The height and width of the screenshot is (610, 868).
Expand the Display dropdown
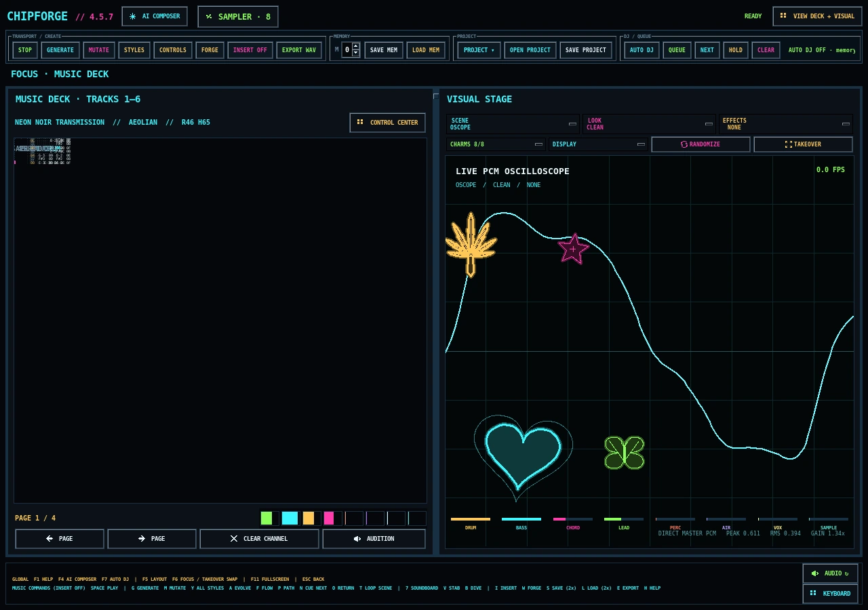598,144
